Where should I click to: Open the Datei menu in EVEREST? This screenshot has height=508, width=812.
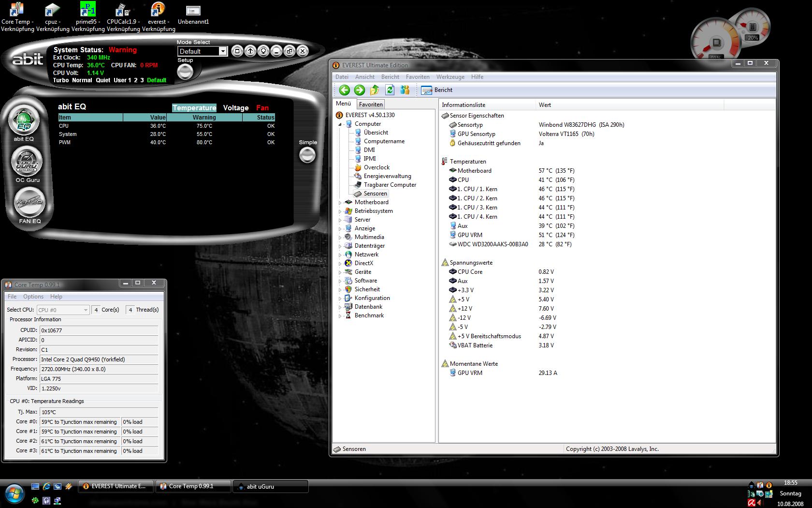tap(342, 77)
